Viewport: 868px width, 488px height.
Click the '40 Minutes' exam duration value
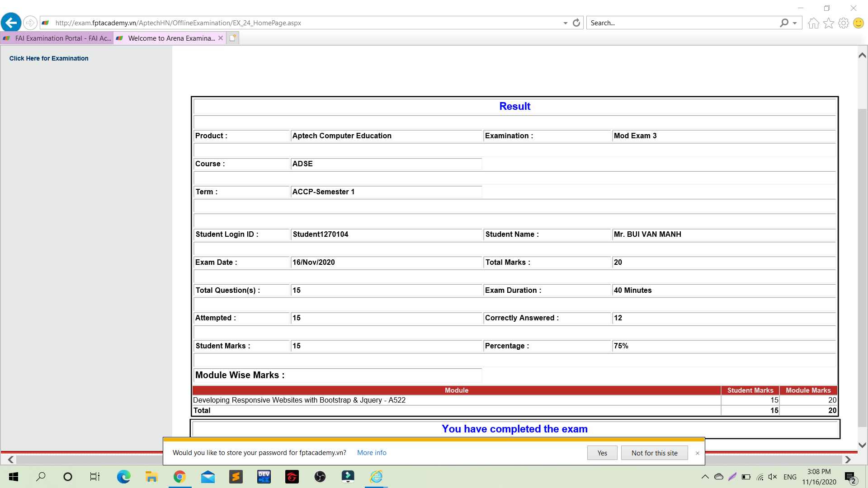click(x=632, y=290)
